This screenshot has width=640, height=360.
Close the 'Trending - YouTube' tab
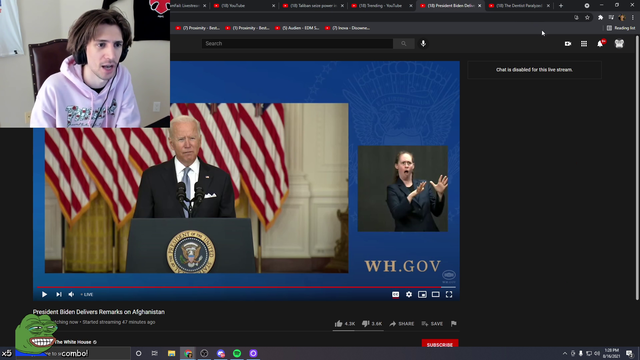pyautogui.click(x=411, y=6)
